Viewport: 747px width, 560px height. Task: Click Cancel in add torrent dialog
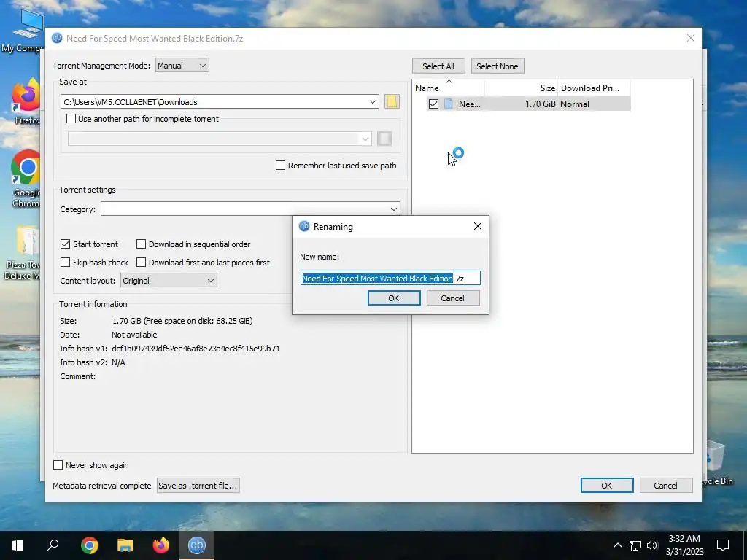click(x=666, y=486)
